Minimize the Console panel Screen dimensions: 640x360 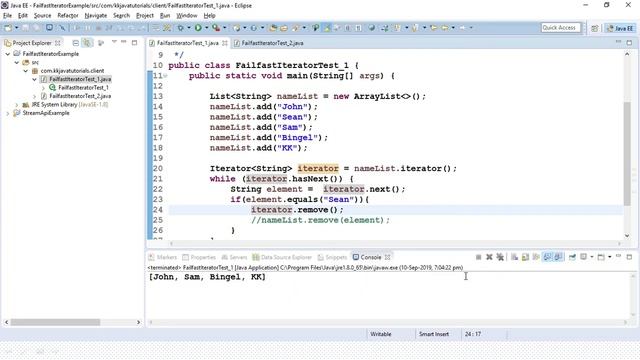click(x=618, y=256)
